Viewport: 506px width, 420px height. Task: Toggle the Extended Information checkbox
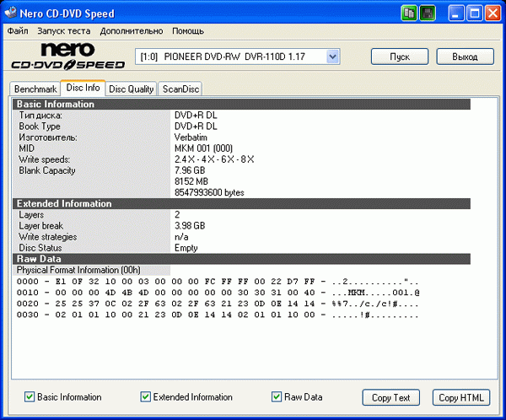pyautogui.click(x=145, y=396)
